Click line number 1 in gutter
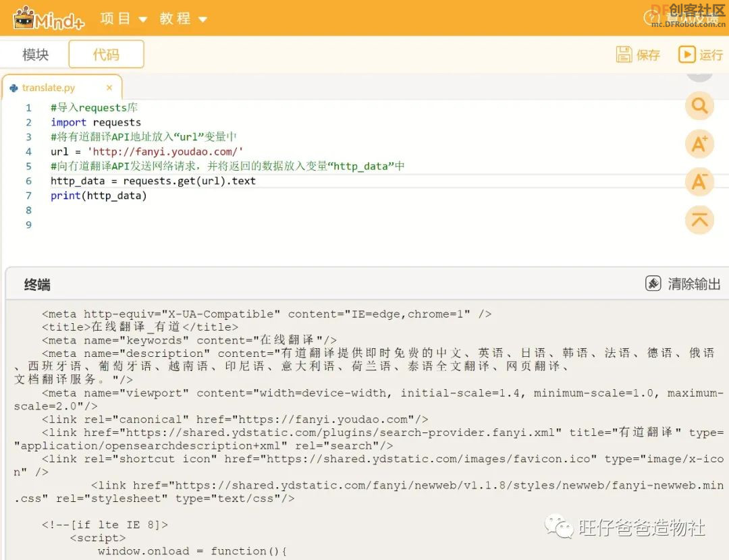 tap(28, 108)
